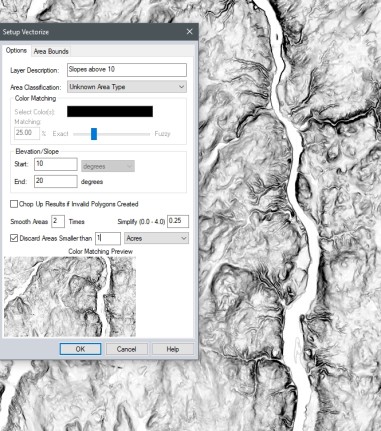This screenshot has height=431, width=381.
Task: Click the Elevation/Slope Start field
Action: tap(56, 164)
